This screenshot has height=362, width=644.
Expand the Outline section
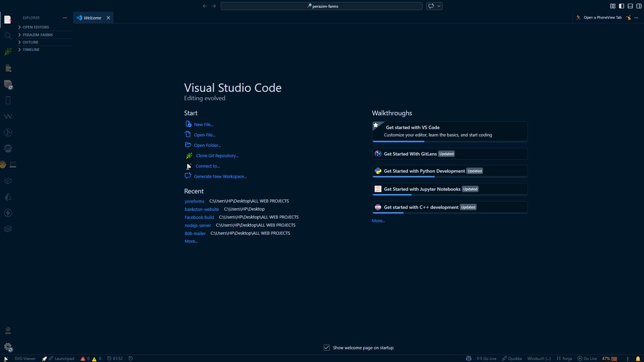[x=45, y=42]
